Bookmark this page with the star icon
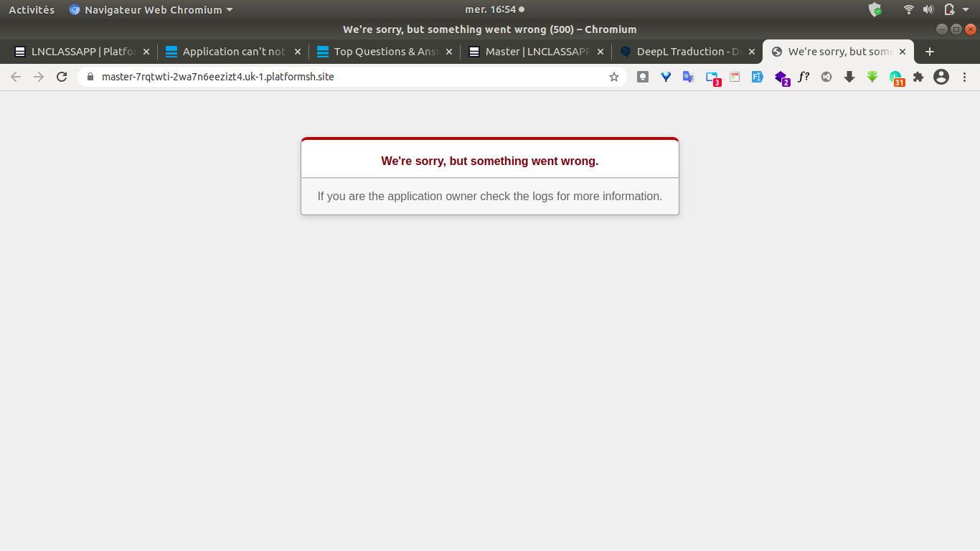The height and width of the screenshot is (551, 980). 614,77
